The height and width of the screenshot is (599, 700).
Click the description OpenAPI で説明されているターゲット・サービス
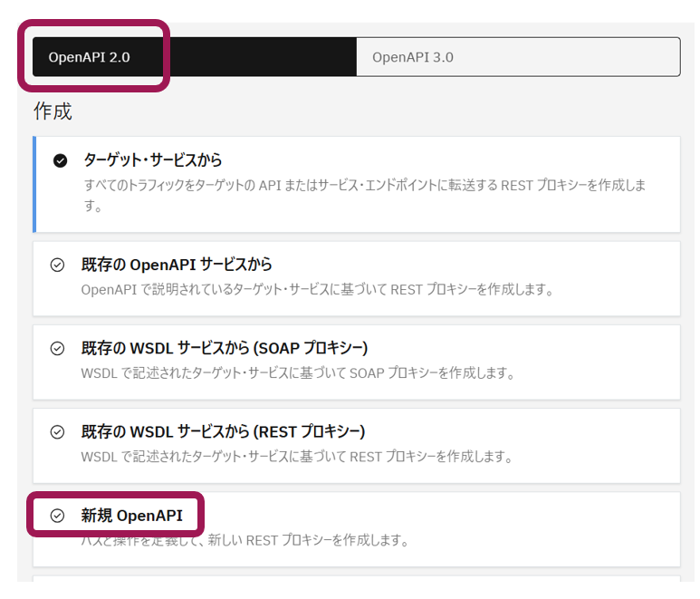click(x=317, y=289)
